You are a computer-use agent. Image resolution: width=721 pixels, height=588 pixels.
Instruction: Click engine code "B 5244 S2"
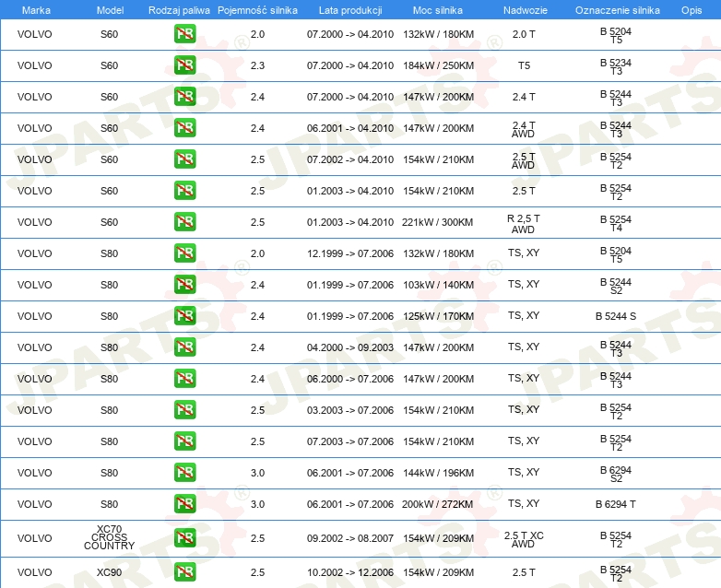click(616, 286)
